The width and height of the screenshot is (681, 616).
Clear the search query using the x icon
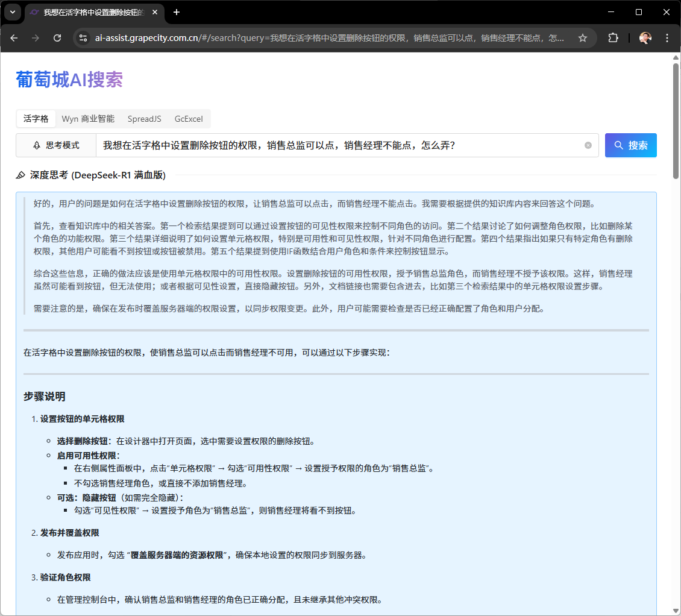tap(588, 145)
